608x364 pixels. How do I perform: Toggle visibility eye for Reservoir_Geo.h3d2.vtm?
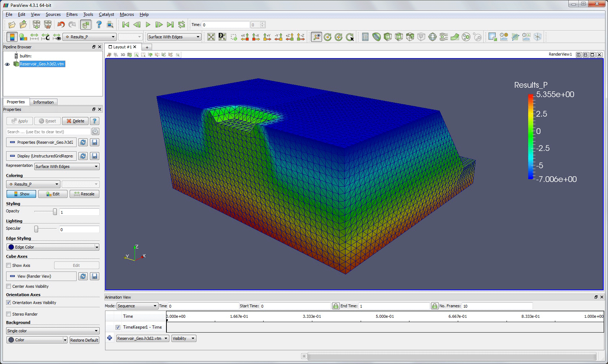tap(7, 64)
